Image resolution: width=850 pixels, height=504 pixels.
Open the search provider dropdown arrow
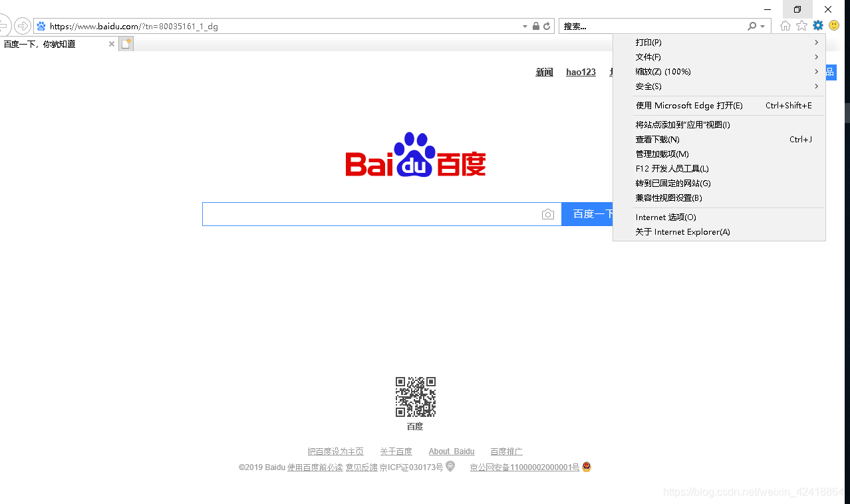click(x=762, y=27)
